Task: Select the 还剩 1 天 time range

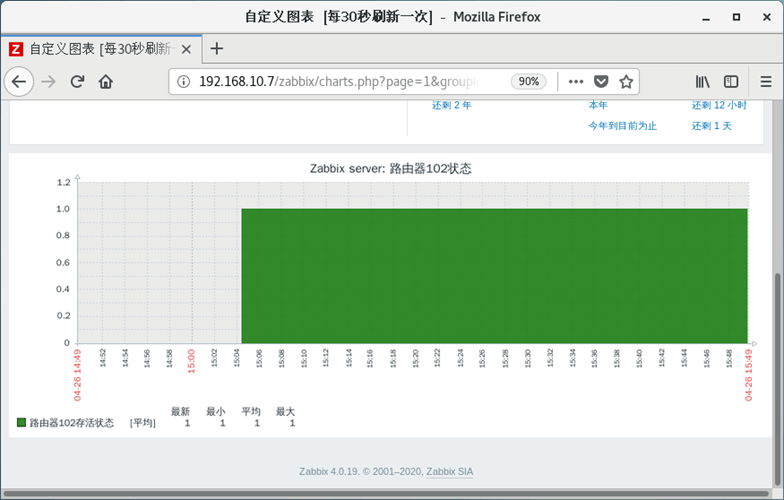Action: coord(712,126)
